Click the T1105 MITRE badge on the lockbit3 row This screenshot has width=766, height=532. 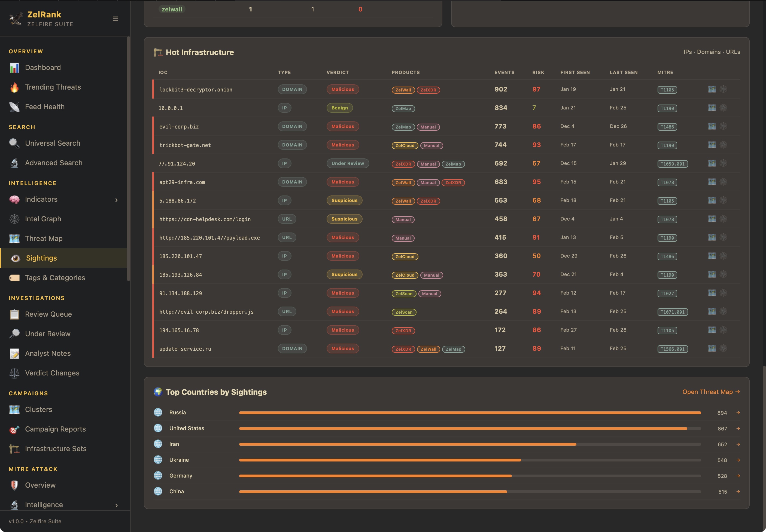point(667,89)
